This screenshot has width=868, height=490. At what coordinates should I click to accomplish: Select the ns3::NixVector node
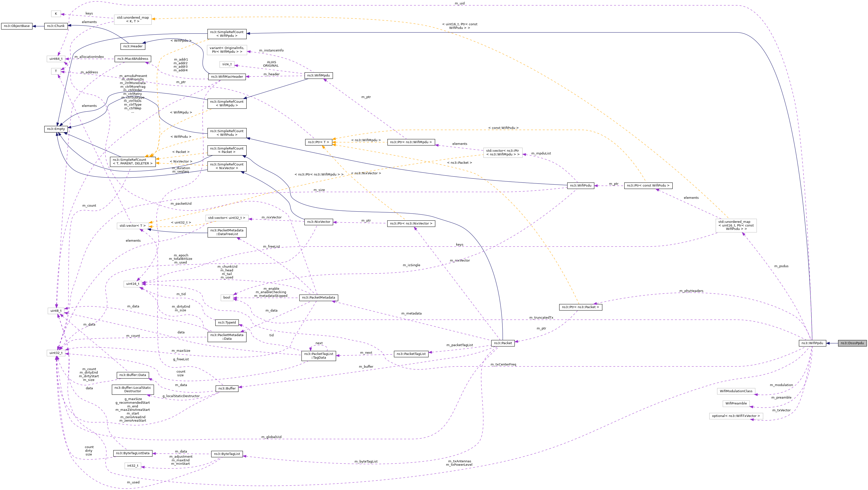[319, 222]
